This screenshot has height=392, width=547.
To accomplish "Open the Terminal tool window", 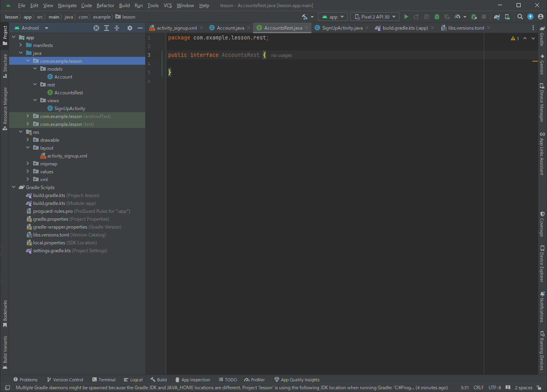I will 104,380.
